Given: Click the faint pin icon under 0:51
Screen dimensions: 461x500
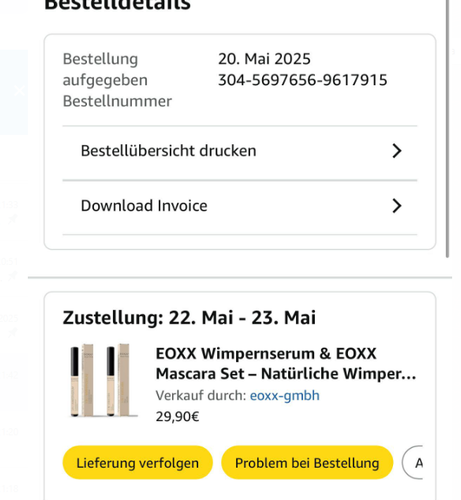Looking at the screenshot, I should [x=13, y=276].
